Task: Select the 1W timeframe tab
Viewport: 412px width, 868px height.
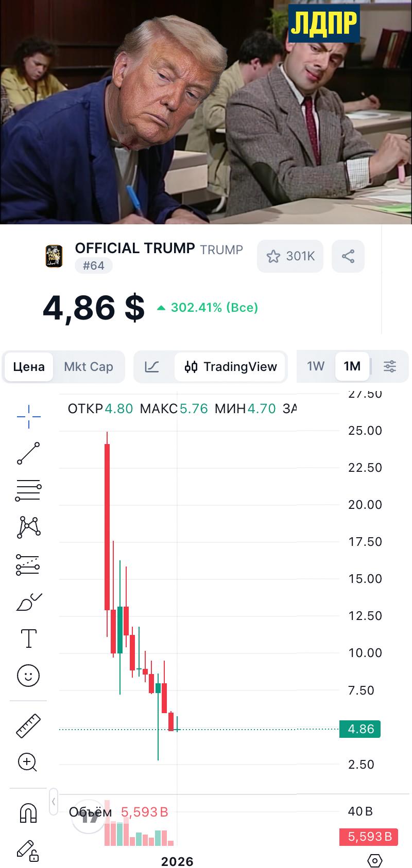Action: click(316, 366)
